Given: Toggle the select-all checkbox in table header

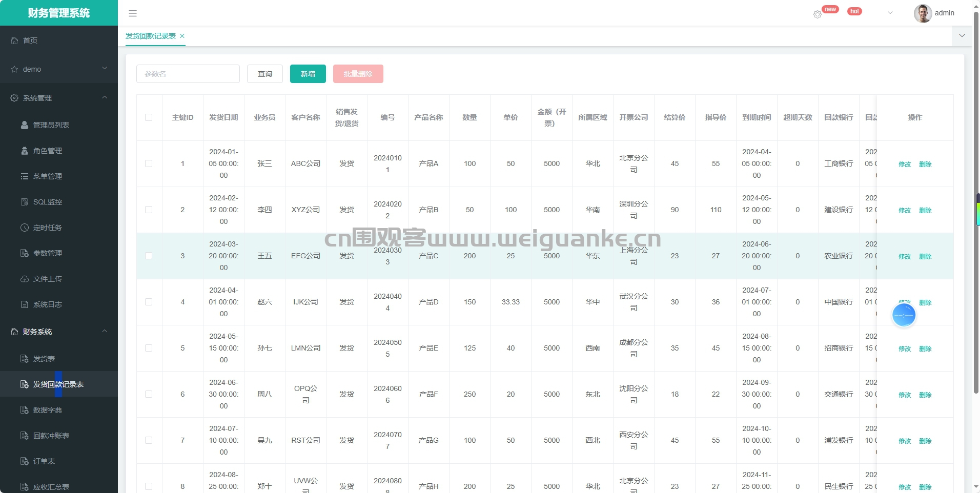Looking at the screenshot, I should (x=149, y=117).
